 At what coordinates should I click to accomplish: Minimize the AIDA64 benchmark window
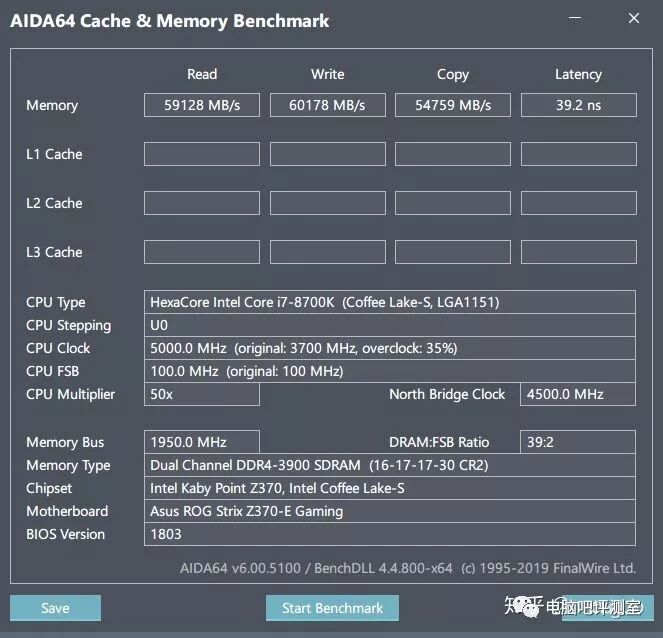[x=575, y=18]
